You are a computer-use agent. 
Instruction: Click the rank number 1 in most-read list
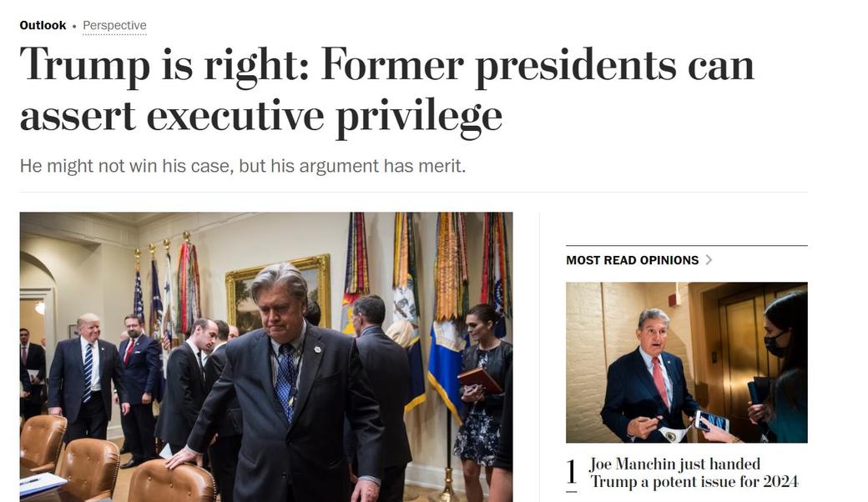point(572,473)
